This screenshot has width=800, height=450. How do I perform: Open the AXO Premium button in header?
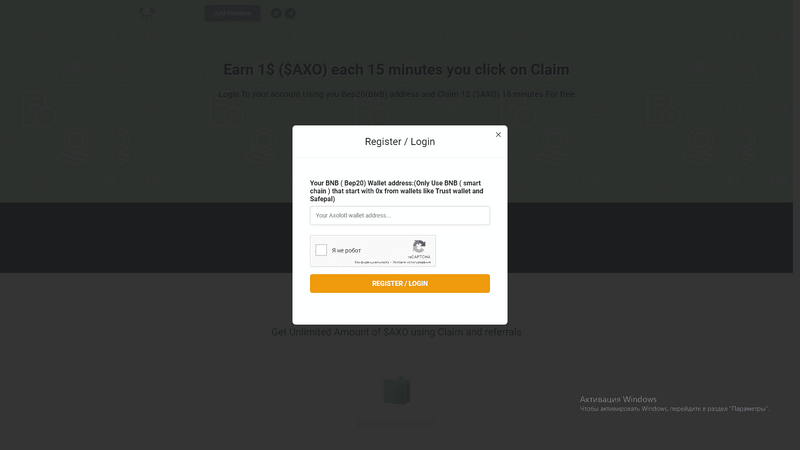point(233,13)
